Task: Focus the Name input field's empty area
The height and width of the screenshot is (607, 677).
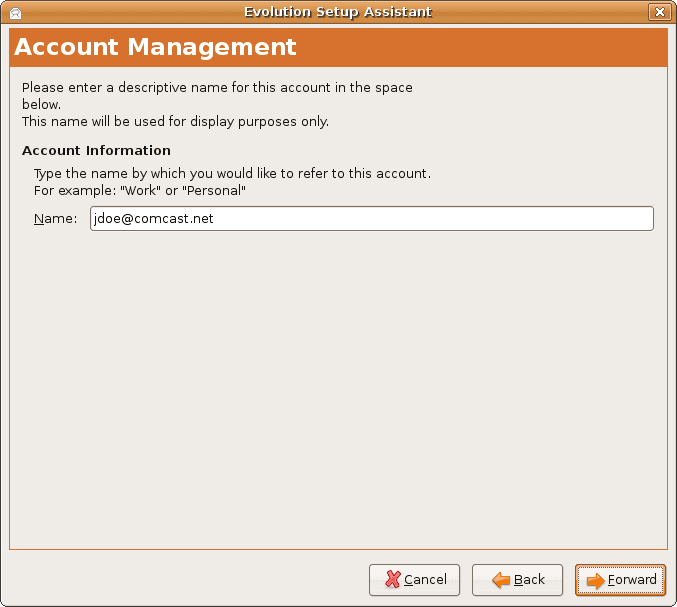Action: pyautogui.click(x=450, y=219)
